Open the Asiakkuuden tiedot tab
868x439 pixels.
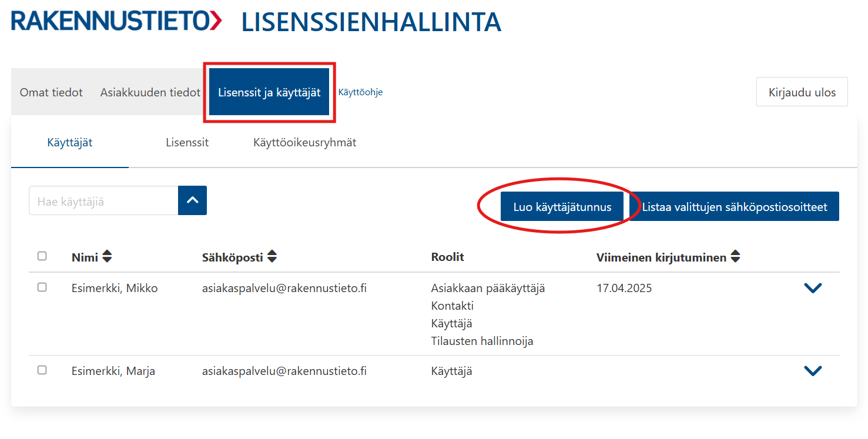[x=150, y=92]
